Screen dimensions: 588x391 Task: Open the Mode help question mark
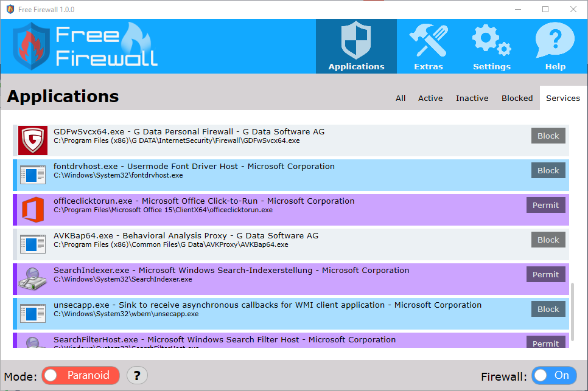coord(137,375)
